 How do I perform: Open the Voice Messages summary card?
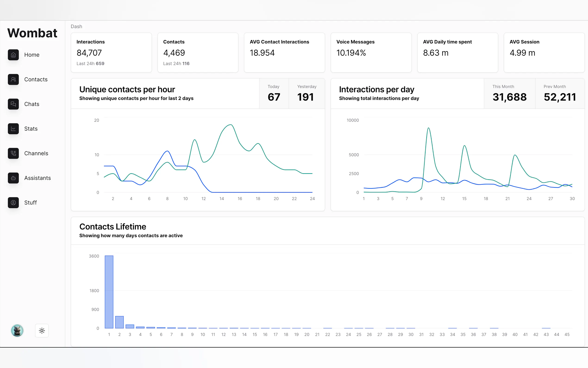pyautogui.click(x=371, y=53)
